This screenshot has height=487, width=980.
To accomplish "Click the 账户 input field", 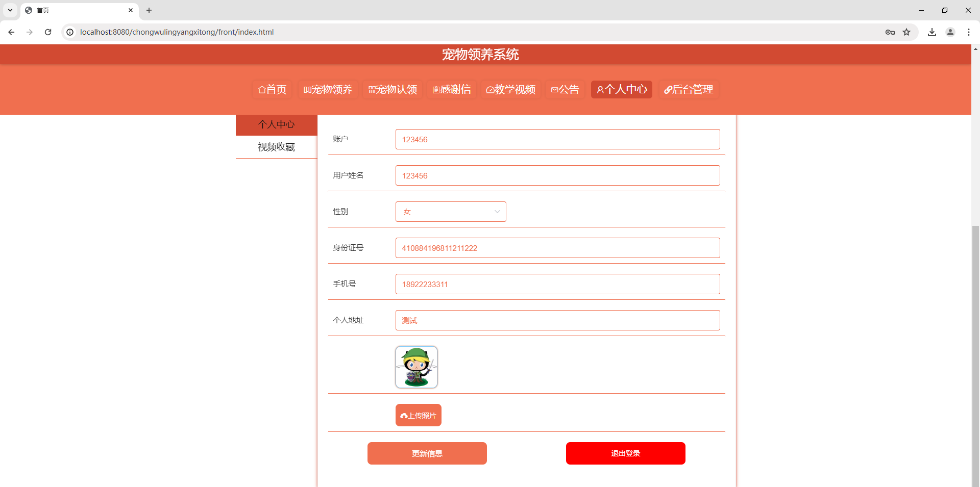I will (x=558, y=139).
